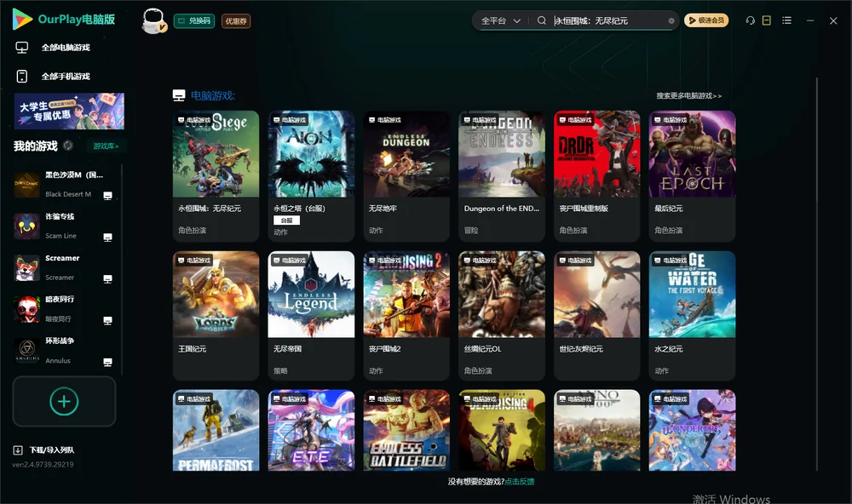The height and width of the screenshot is (504, 852).
Task: Click the 兑换码 redeem code button
Action: (x=194, y=21)
